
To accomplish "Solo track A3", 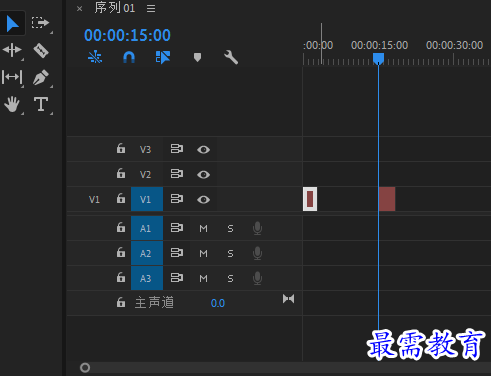I will coord(230,279).
